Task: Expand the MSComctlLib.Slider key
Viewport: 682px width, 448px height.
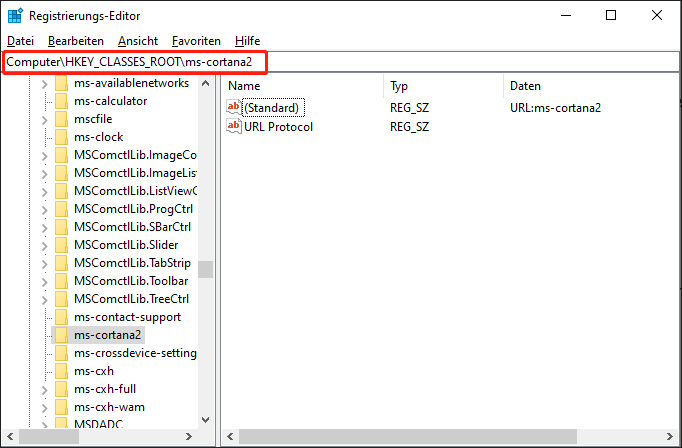Action: 44,246
